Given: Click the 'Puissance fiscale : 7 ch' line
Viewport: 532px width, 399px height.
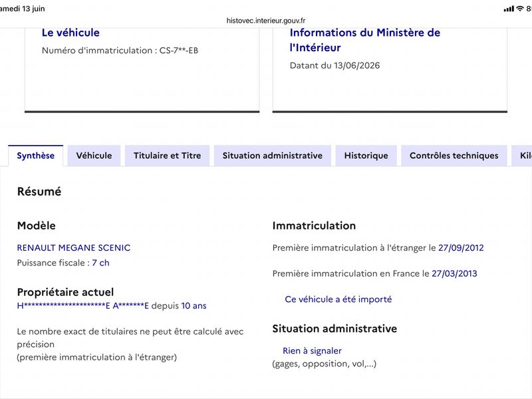Looking at the screenshot, I should click(x=63, y=263).
